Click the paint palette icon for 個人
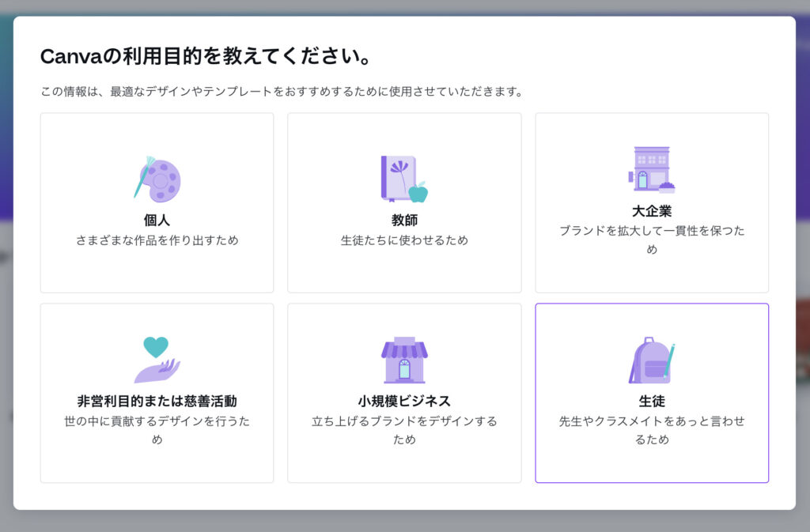 click(157, 179)
